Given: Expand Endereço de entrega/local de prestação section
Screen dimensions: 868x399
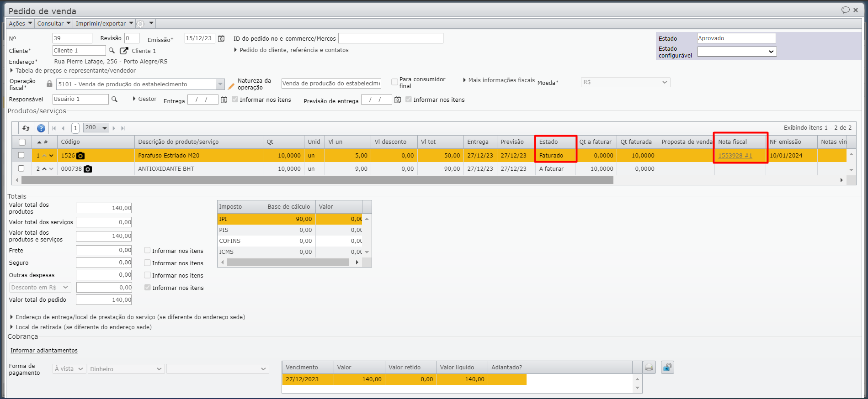Looking at the screenshot, I should 128,317.
